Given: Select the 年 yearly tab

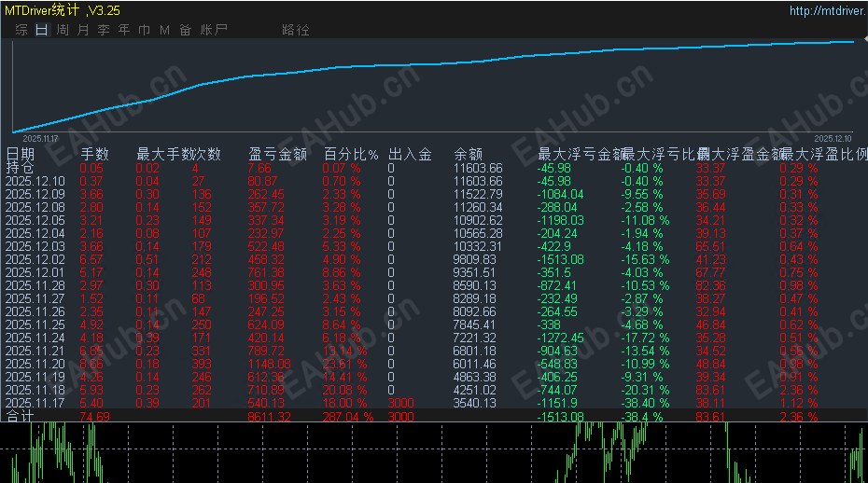Looking at the screenshot, I should tap(124, 30).
